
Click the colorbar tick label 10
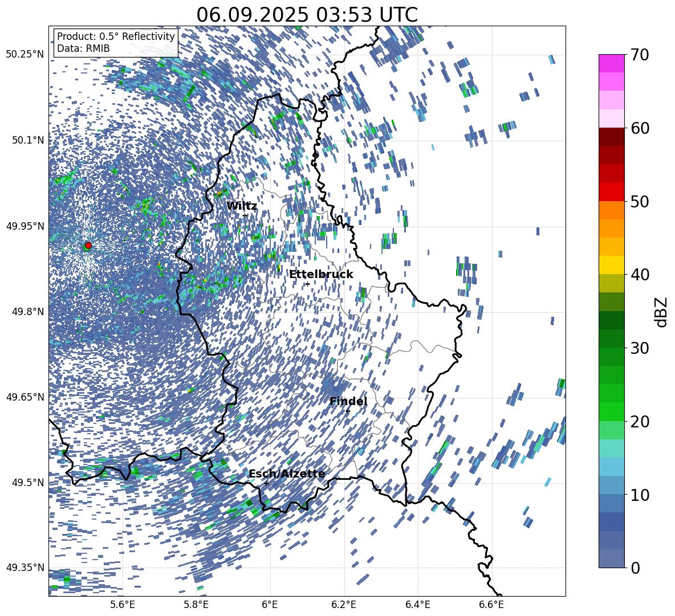[640, 495]
